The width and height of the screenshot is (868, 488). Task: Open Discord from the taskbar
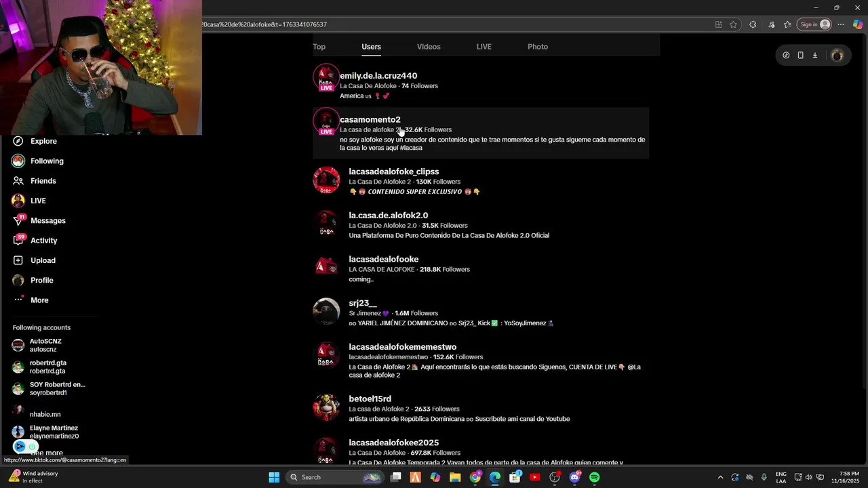pyautogui.click(x=575, y=477)
